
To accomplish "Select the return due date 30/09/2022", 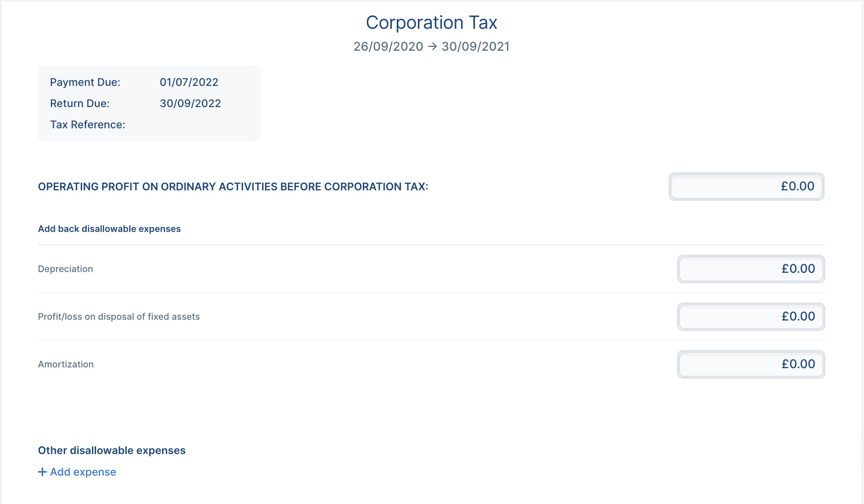I will pos(190,103).
